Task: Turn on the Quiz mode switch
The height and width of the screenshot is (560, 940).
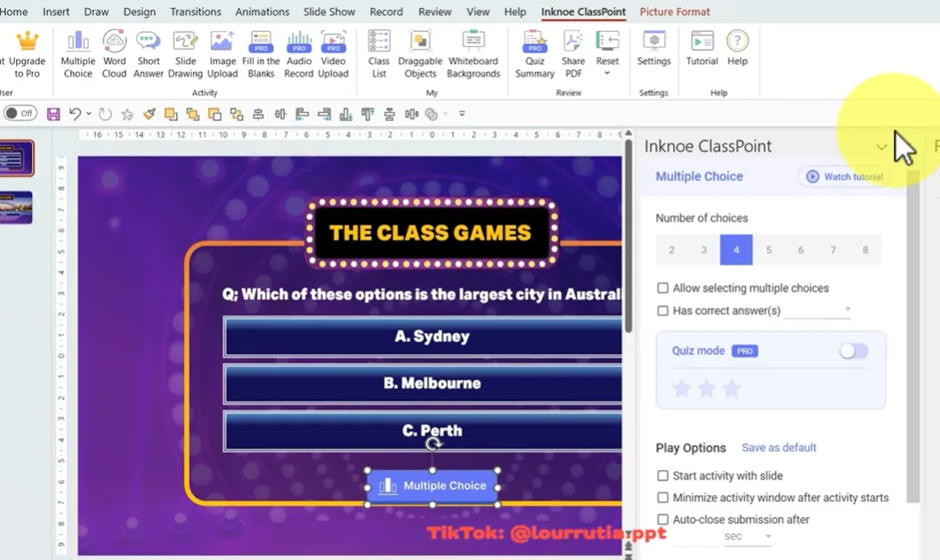Action: (x=853, y=352)
